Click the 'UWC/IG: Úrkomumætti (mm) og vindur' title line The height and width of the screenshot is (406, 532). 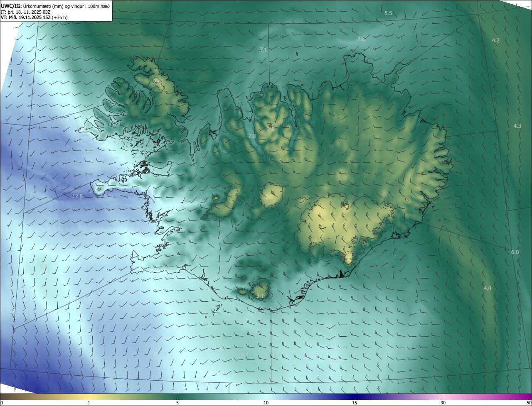pos(55,5)
